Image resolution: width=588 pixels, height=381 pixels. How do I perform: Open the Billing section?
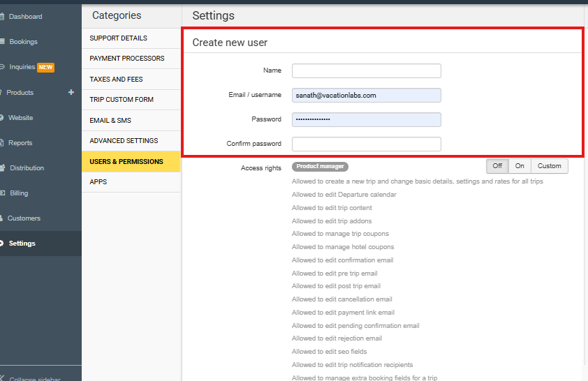[19, 193]
